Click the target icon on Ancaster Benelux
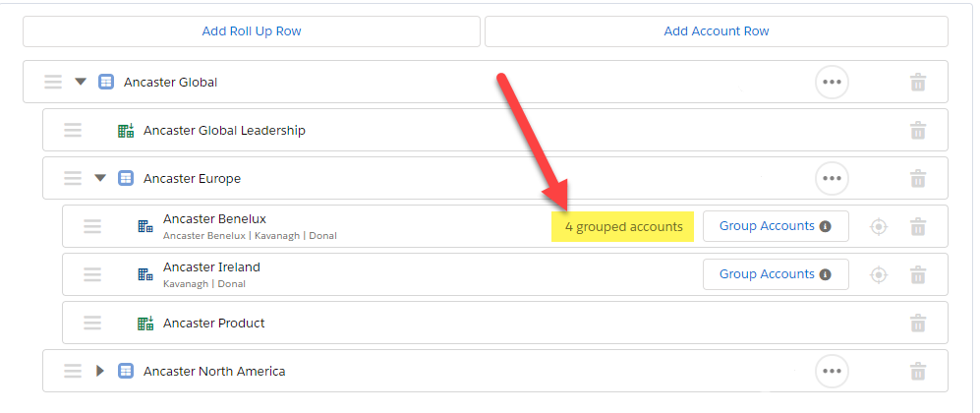The image size is (980, 413). click(879, 227)
